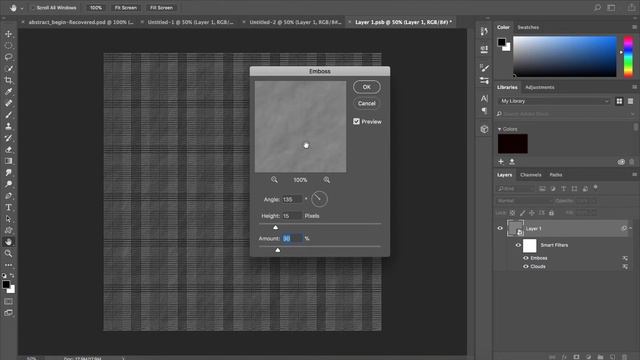Screen dimensions: 640x360
Task: Switch to abstract_begin-Recovered document tab
Action: (81, 22)
